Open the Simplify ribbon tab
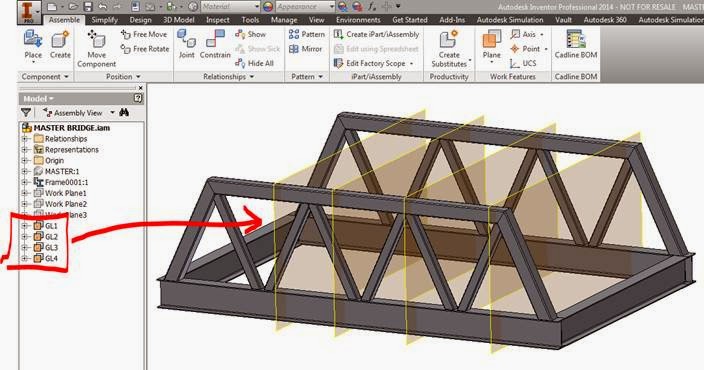This screenshot has height=370, width=704. [105, 20]
